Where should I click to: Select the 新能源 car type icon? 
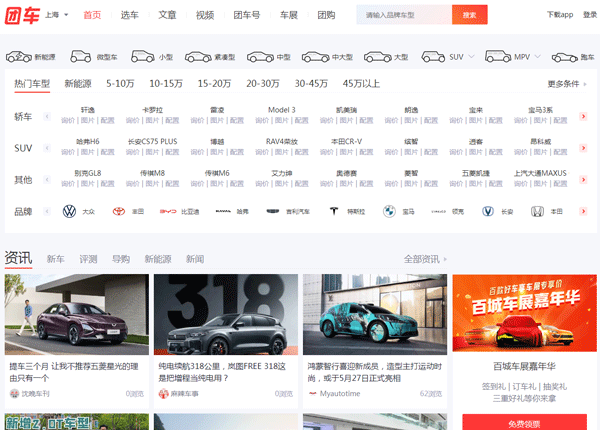pyautogui.click(x=19, y=57)
